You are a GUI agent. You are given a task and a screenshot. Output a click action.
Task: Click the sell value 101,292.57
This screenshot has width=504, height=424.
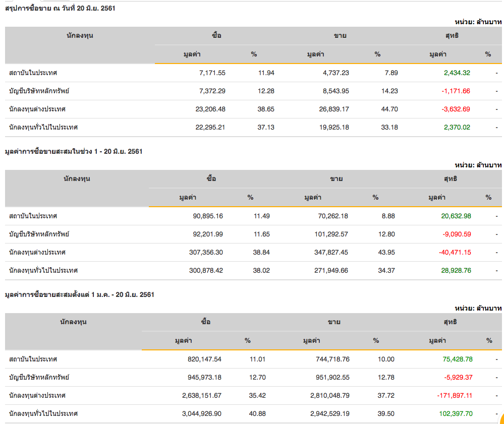point(330,234)
